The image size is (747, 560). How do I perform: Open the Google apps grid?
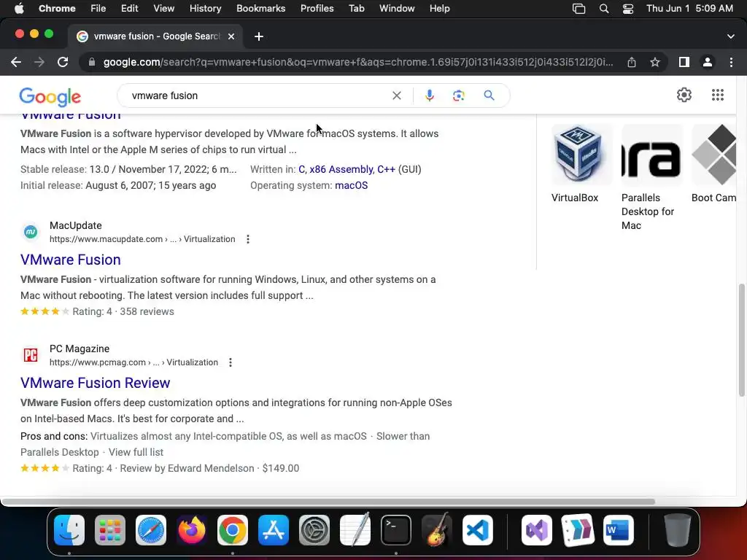[718, 95]
